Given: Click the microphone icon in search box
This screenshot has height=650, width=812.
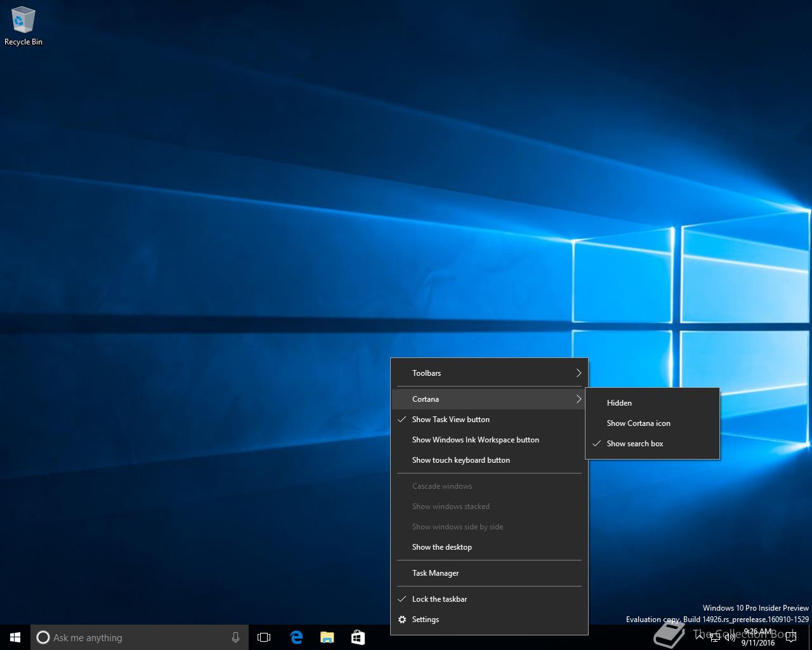Looking at the screenshot, I should 235,637.
